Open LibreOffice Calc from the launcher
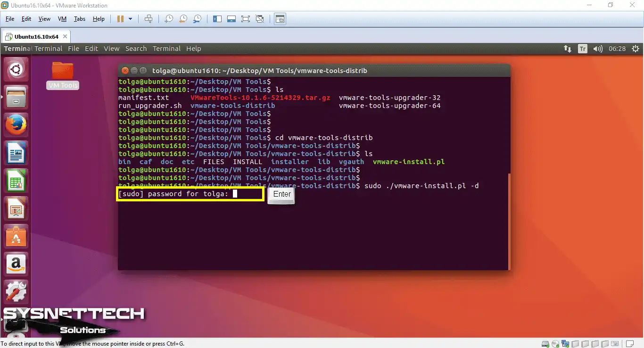The width and height of the screenshot is (644, 348). click(x=16, y=180)
